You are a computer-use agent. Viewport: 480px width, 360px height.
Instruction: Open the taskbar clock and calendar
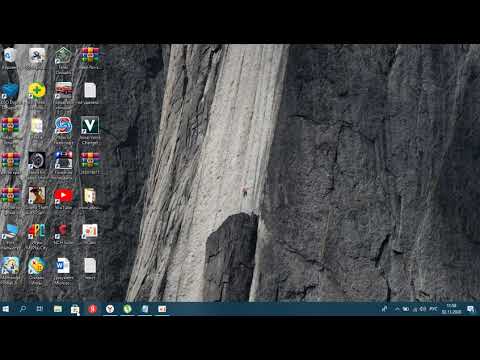click(451, 309)
